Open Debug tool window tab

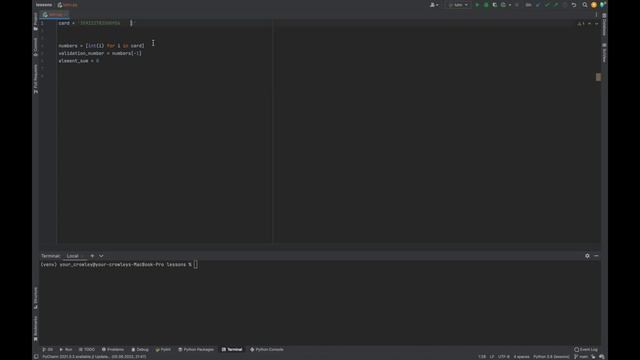(x=140, y=349)
